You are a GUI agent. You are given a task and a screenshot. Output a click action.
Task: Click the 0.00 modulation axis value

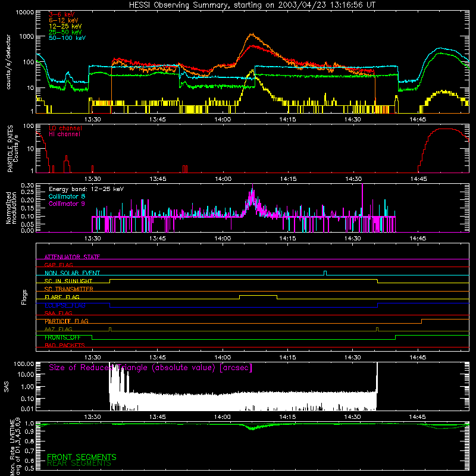27,230
